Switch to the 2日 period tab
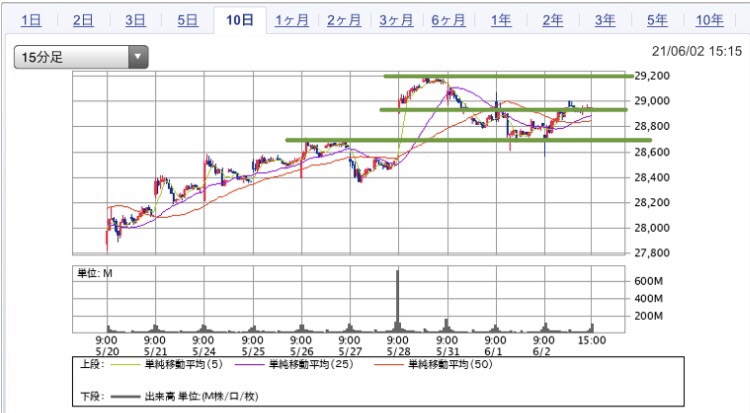This screenshot has height=413, width=750. tap(83, 21)
